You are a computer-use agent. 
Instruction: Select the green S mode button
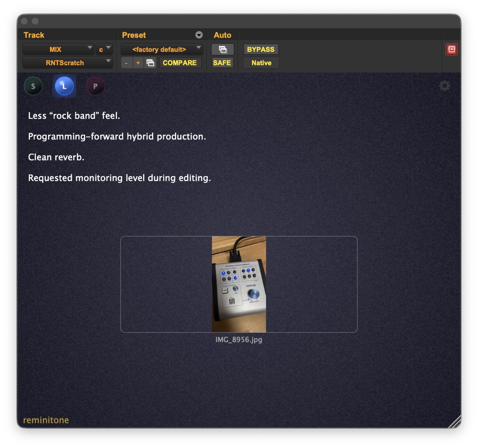point(33,86)
